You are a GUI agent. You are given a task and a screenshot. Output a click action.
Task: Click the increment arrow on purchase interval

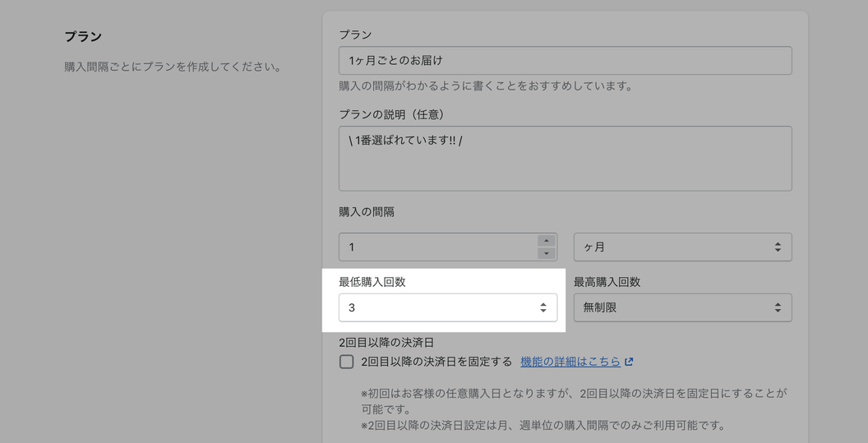coord(547,241)
